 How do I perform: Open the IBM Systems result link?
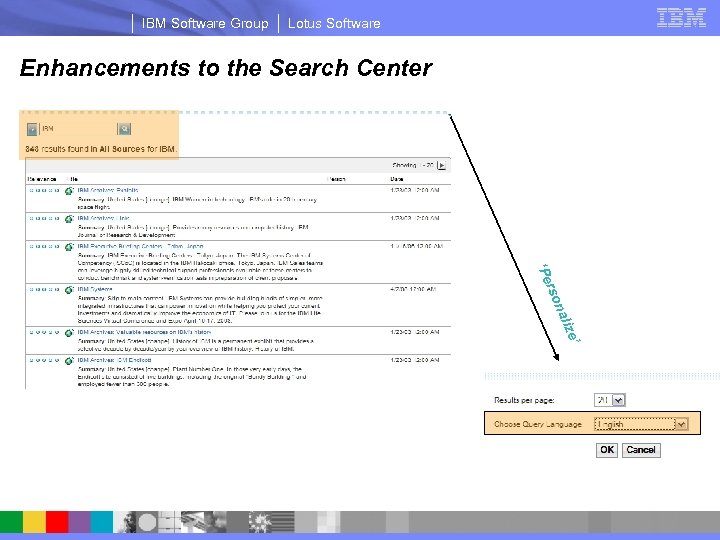click(95, 289)
